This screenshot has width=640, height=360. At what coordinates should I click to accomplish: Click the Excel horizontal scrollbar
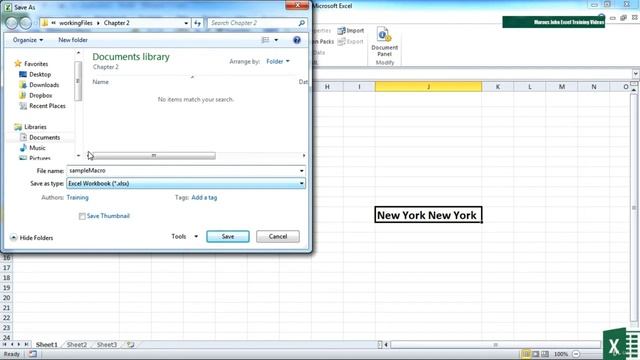point(496,345)
